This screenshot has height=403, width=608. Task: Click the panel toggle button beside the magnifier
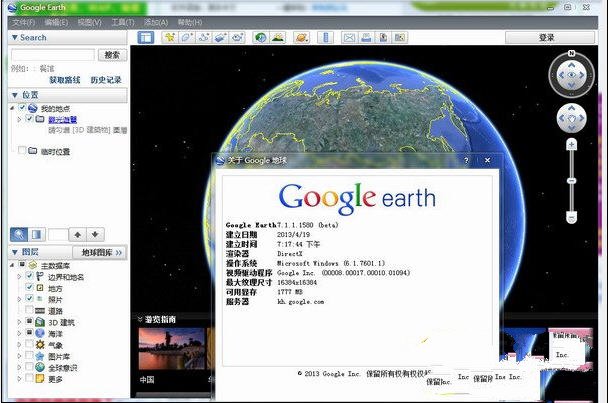pyautogui.click(x=36, y=234)
